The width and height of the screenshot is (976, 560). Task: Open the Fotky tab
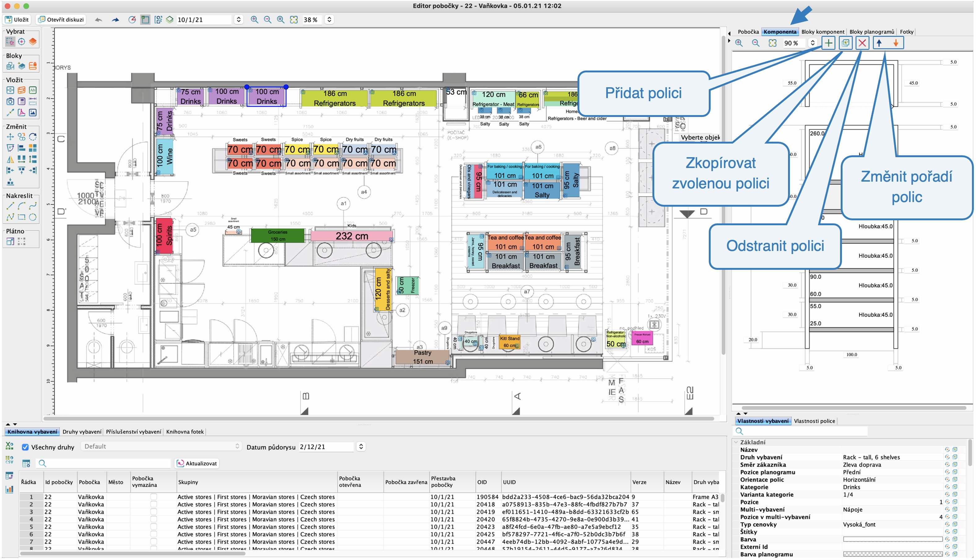[907, 32]
